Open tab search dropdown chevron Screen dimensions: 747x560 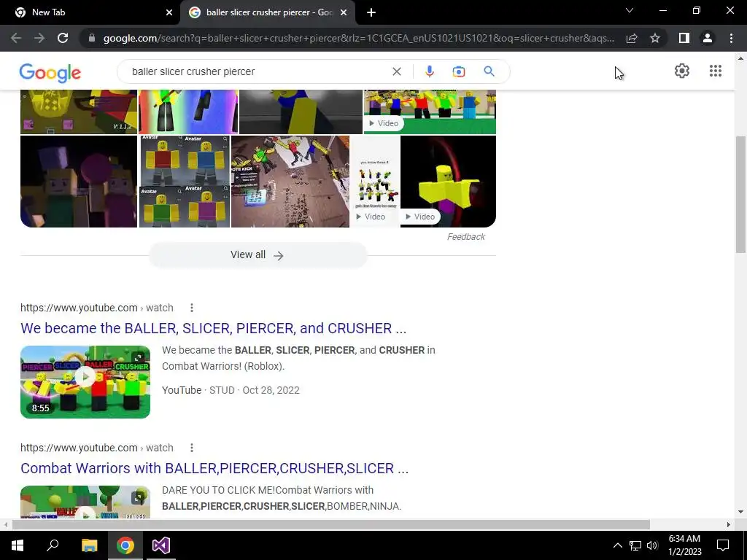click(630, 10)
